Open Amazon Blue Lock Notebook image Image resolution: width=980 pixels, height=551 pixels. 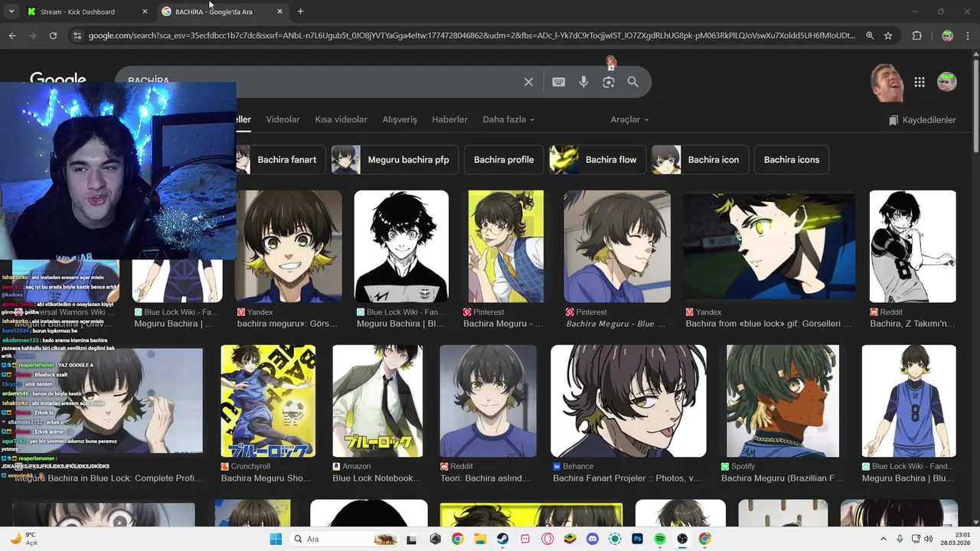(x=377, y=401)
